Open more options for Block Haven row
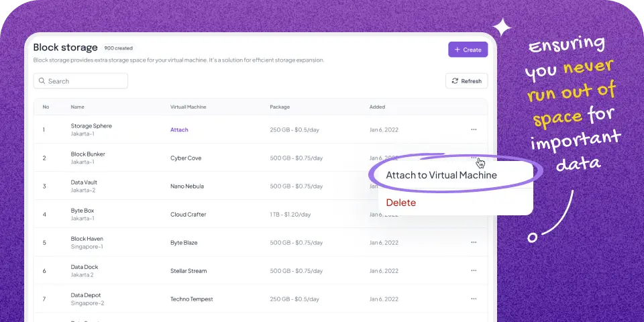644x322 pixels. pyautogui.click(x=474, y=242)
